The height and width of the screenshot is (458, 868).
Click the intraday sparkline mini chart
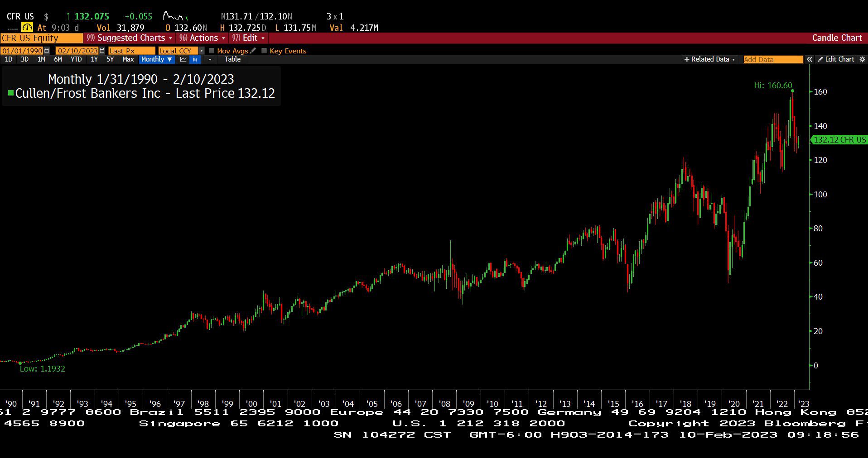pos(175,16)
